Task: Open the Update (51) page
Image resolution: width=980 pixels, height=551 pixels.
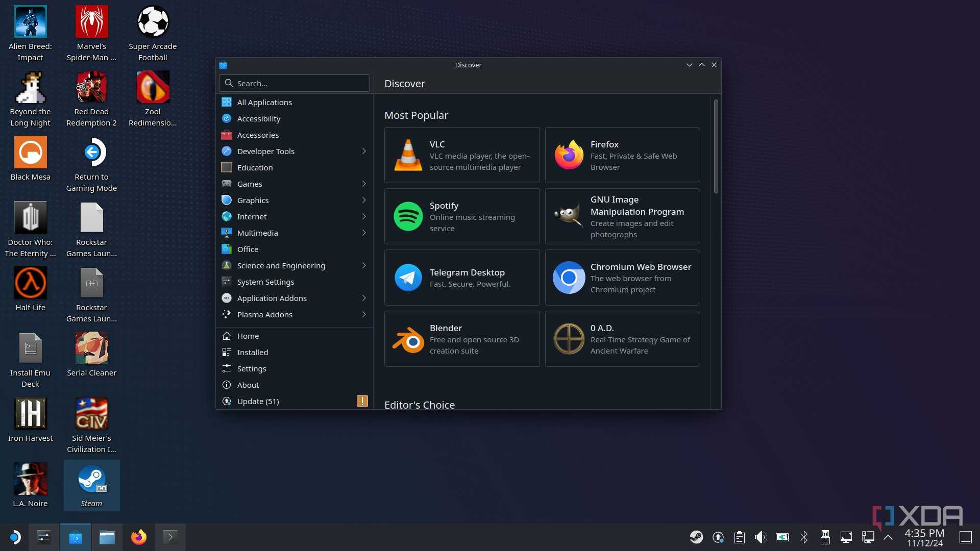Action: point(295,401)
